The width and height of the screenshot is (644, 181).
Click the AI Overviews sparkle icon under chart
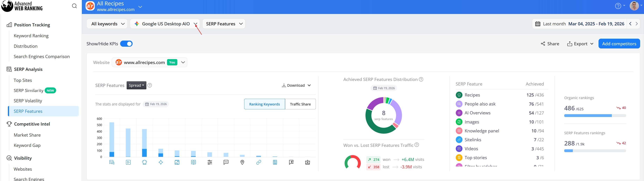pos(161,162)
